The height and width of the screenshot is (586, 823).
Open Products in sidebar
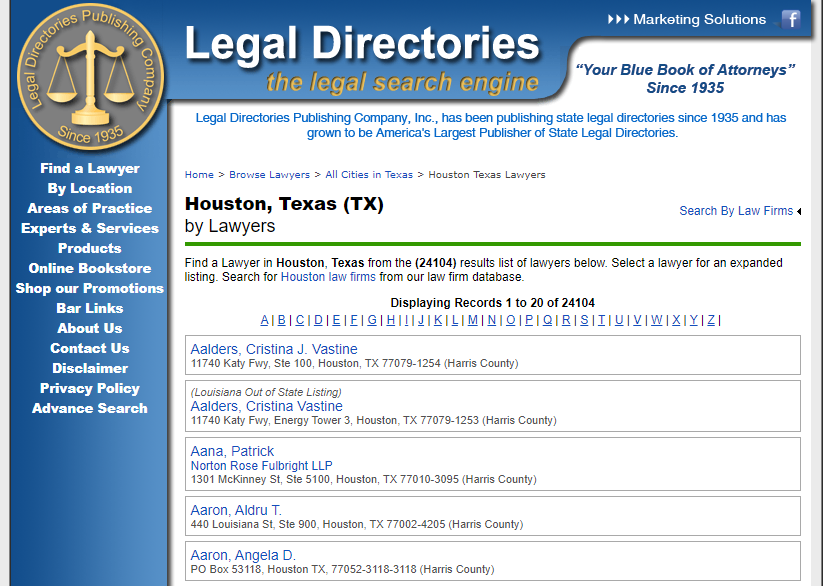[90, 248]
